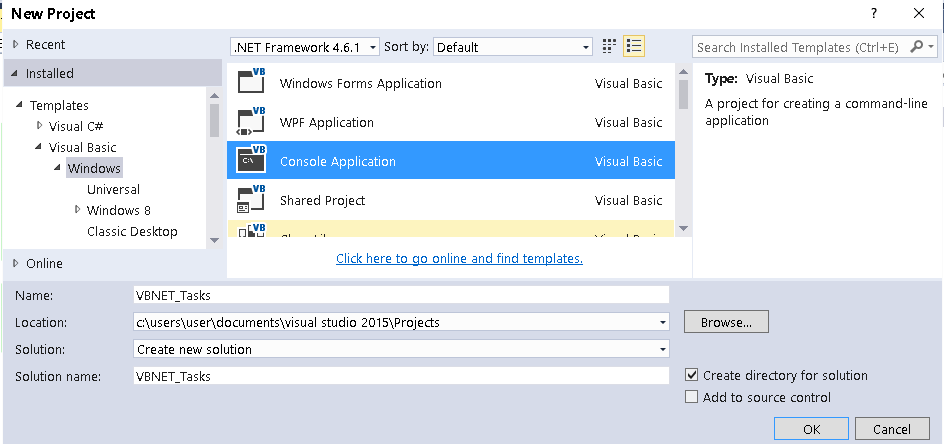This screenshot has width=944, height=444.
Task: Click template list scroll up arrow
Action: [683, 72]
